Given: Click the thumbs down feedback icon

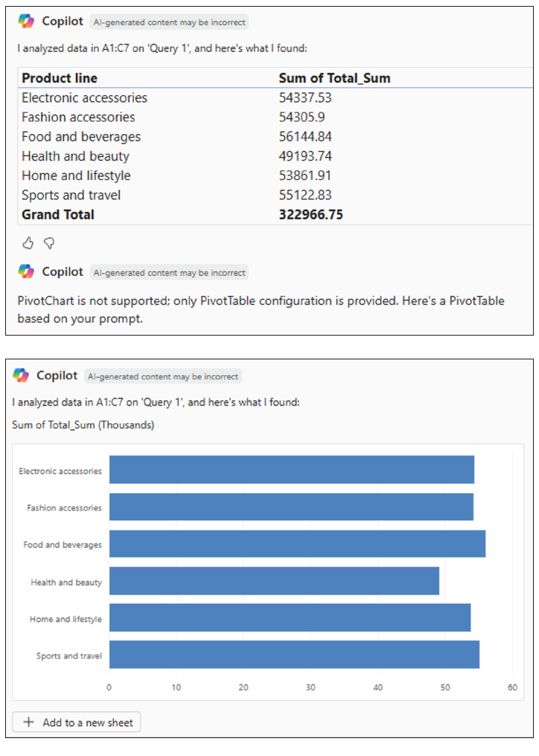Looking at the screenshot, I should coord(49,243).
